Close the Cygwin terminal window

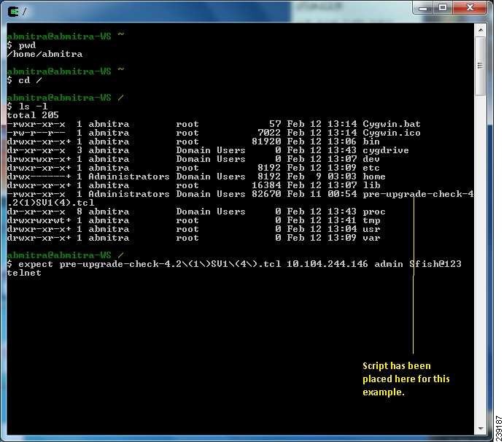tap(470, 8)
